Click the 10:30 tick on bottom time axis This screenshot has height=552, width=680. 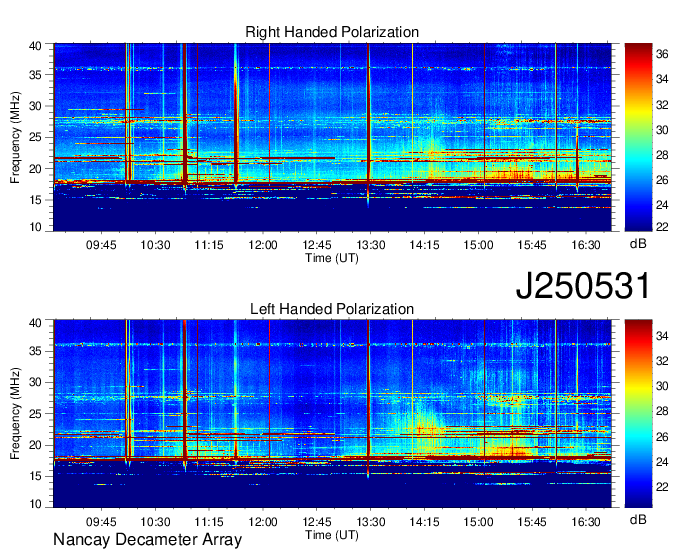[x=155, y=522]
